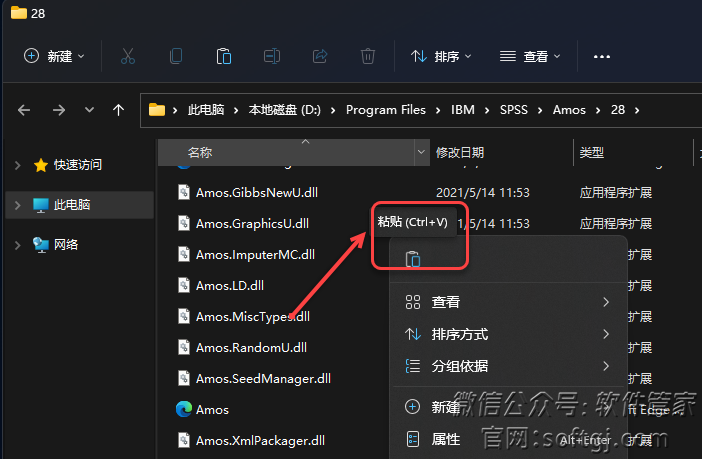Expand the 快速访问 tree node
Screen dimensions: 702x459
coord(17,165)
